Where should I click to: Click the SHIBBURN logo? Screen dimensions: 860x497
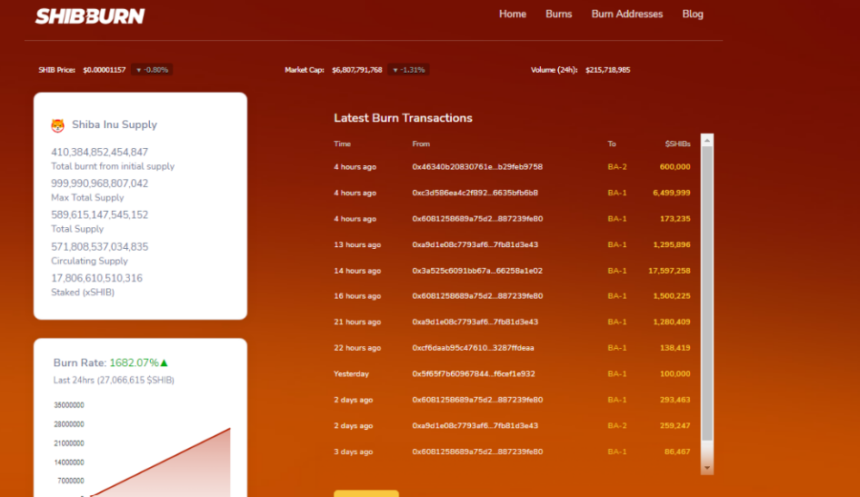(90, 16)
